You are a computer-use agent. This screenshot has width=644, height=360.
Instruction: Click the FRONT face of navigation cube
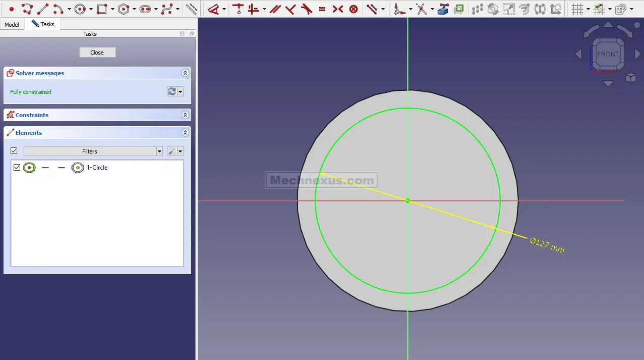(x=608, y=54)
